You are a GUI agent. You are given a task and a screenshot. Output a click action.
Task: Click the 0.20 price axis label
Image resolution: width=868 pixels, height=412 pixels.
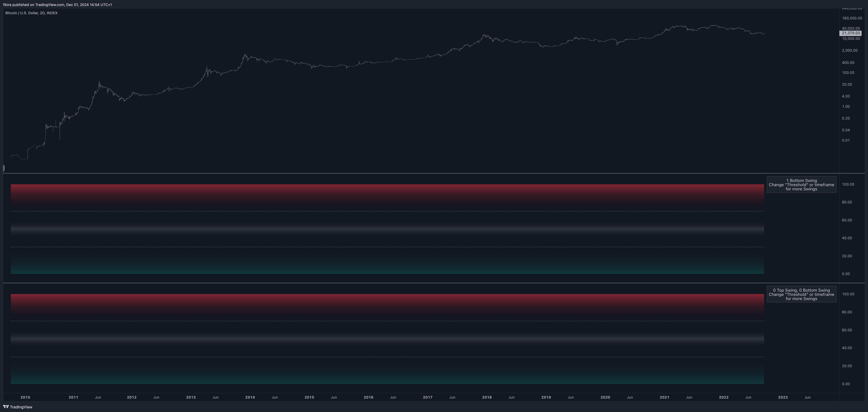(846, 118)
